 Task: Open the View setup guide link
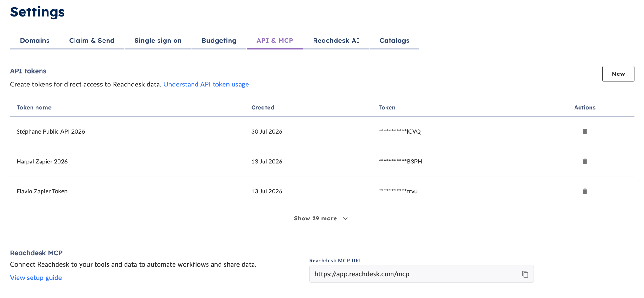click(36, 278)
